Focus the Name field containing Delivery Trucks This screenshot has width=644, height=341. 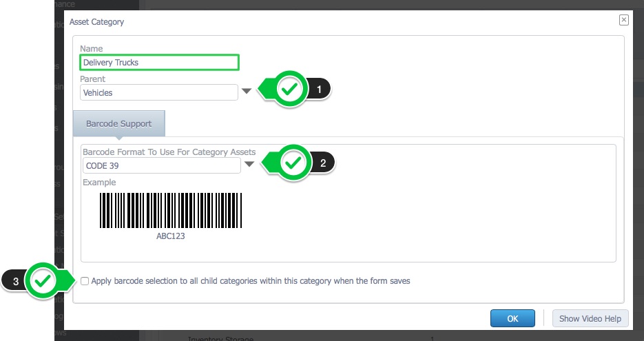(159, 63)
